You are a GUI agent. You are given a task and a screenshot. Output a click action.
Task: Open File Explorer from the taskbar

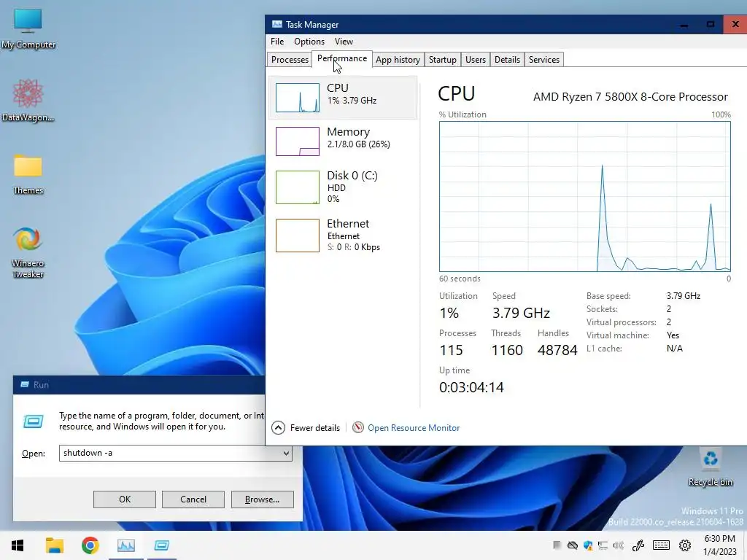pyautogui.click(x=54, y=545)
